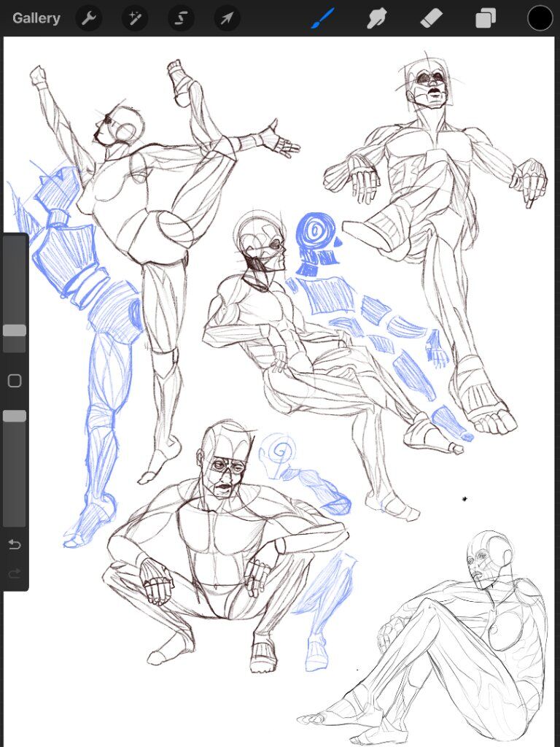Image resolution: width=560 pixels, height=747 pixels.
Task: Undo the last stroke
Action: click(15, 544)
